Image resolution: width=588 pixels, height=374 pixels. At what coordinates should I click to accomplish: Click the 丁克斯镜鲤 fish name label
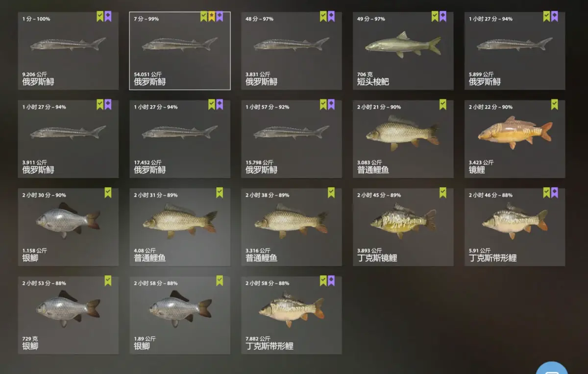[377, 258]
